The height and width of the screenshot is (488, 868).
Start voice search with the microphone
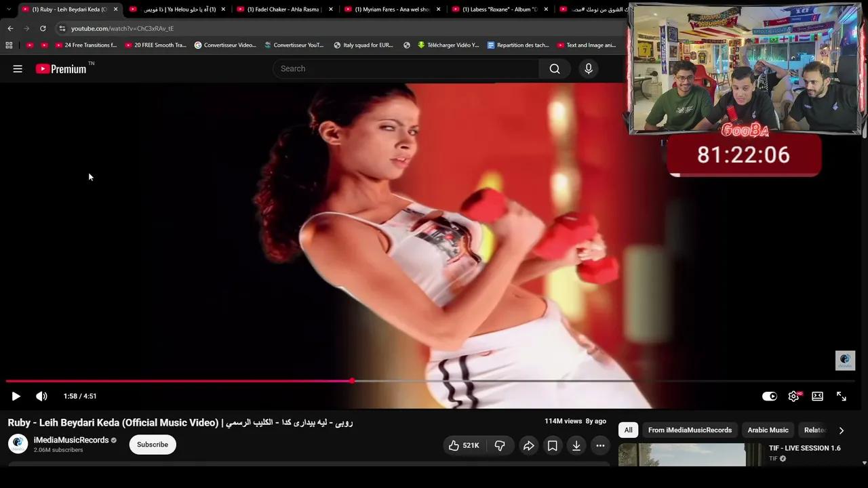coord(589,68)
